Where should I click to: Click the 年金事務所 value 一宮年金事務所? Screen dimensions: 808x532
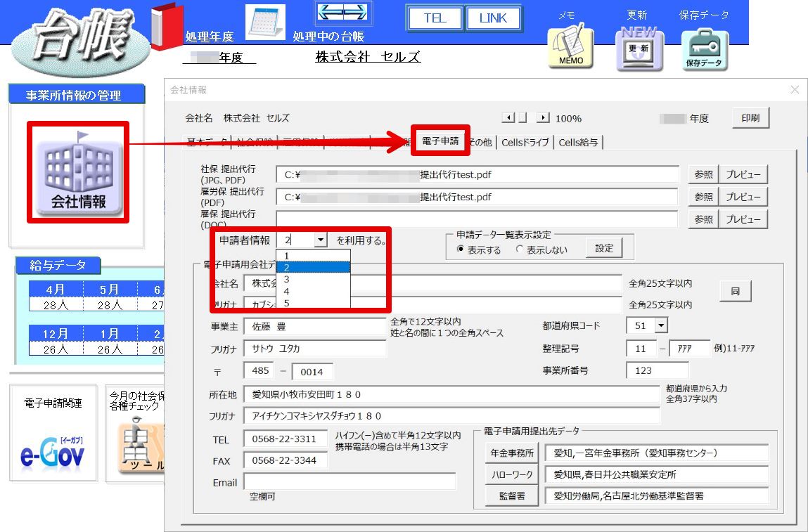pos(657,453)
